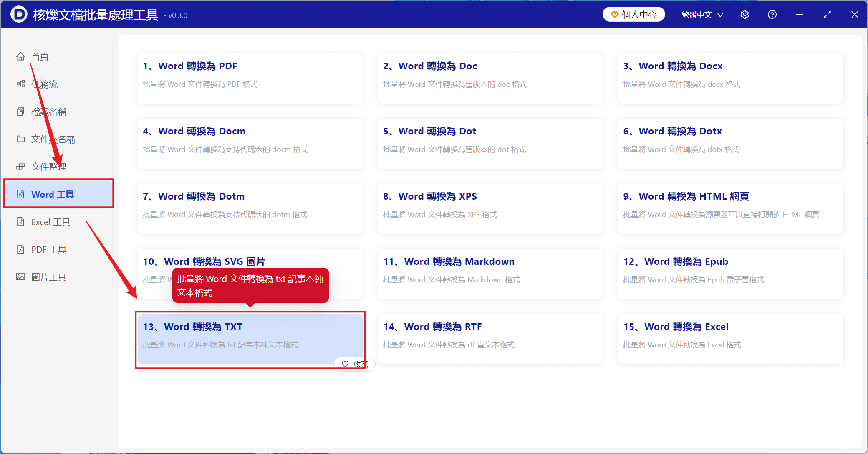Click the app logo in title bar
868x454 pixels.
[x=19, y=15]
